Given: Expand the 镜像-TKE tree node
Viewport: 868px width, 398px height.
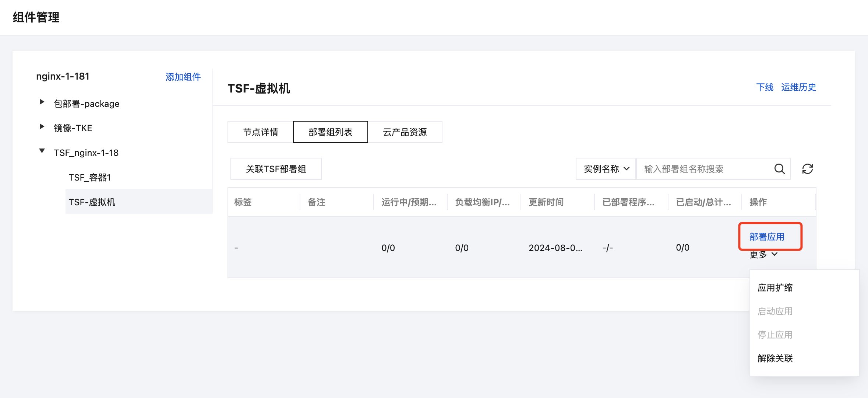Looking at the screenshot, I should tap(42, 127).
